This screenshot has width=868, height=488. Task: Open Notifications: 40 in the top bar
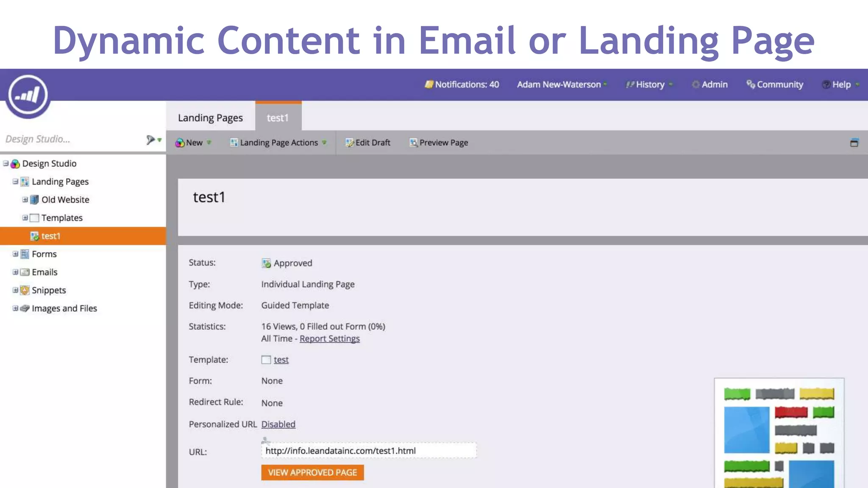point(462,84)
